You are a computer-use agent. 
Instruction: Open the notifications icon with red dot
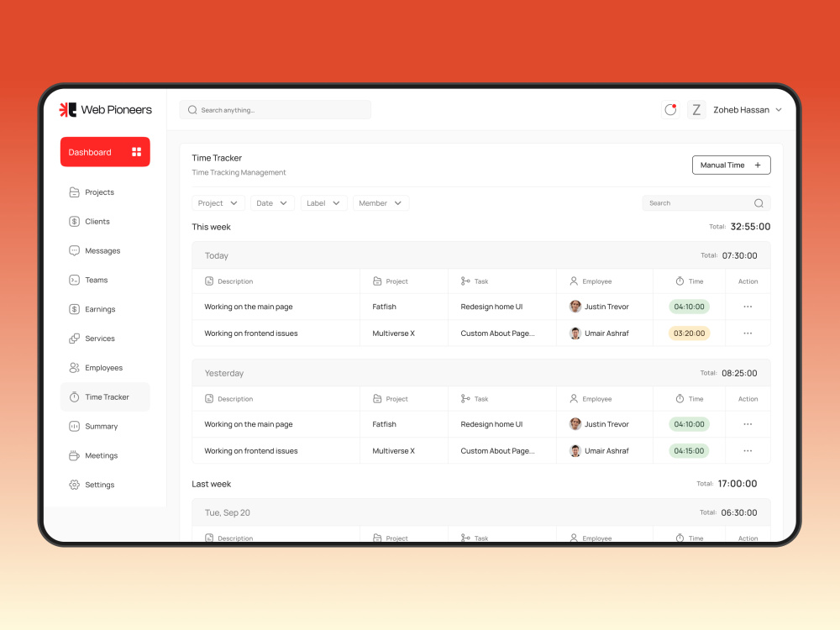pos(670,110)
